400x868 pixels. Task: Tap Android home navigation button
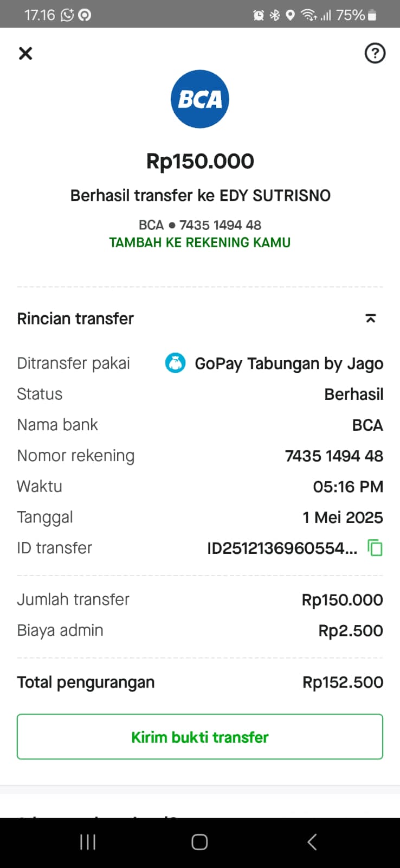click(x=199, y=842)
